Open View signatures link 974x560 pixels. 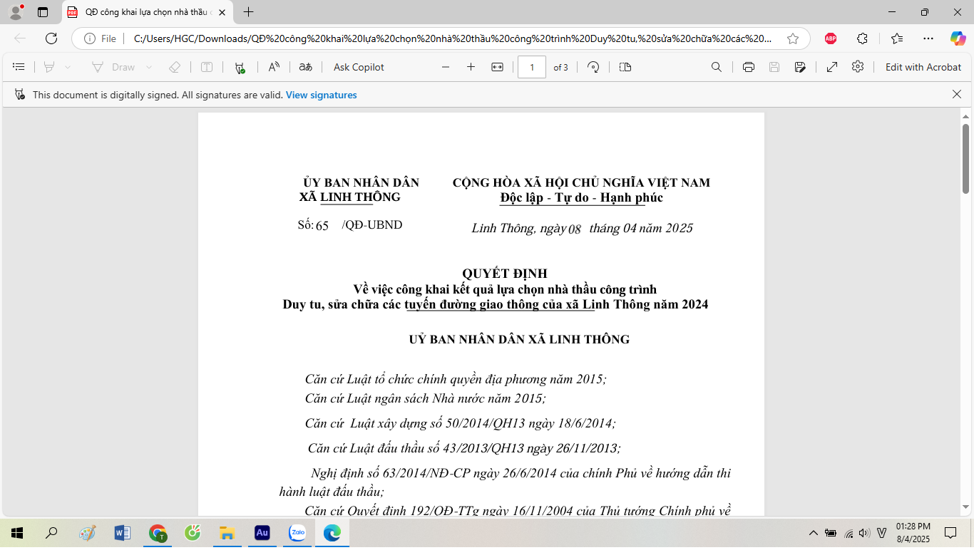coord(322,95)
